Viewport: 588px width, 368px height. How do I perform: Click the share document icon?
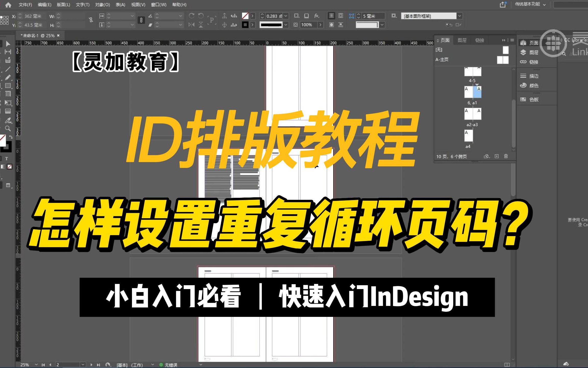click(503, 4)
